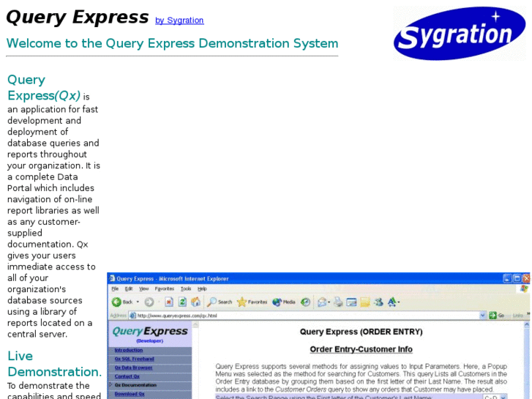532x399 pixels.
Task: Click the Sygration oval logo
Action: [x=460, y=33]
